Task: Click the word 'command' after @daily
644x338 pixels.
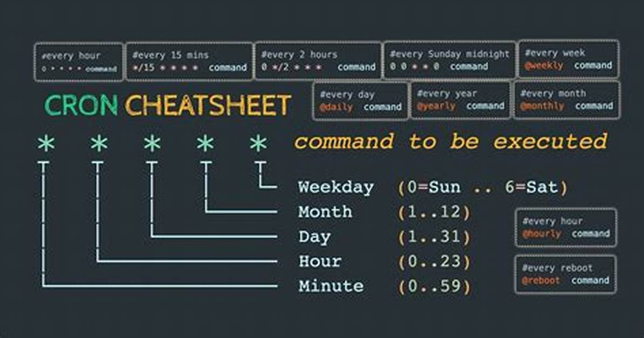Action: pos(382,107)
